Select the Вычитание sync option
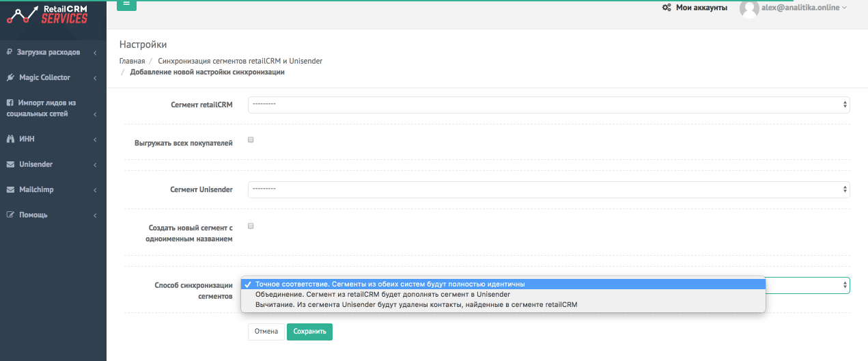 503,304
